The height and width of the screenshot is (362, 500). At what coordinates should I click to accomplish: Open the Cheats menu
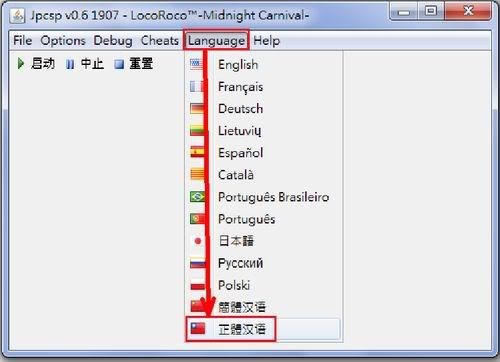160,41
